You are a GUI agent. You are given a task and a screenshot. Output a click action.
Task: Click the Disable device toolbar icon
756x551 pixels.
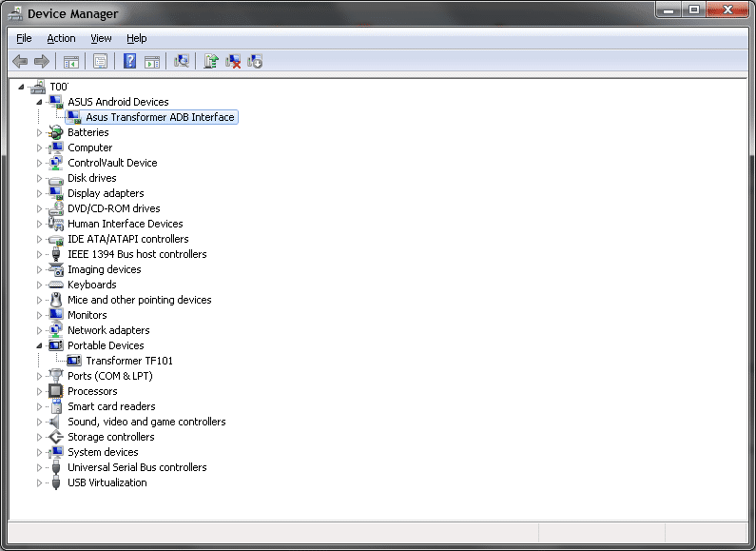click(x=255, y=61)
